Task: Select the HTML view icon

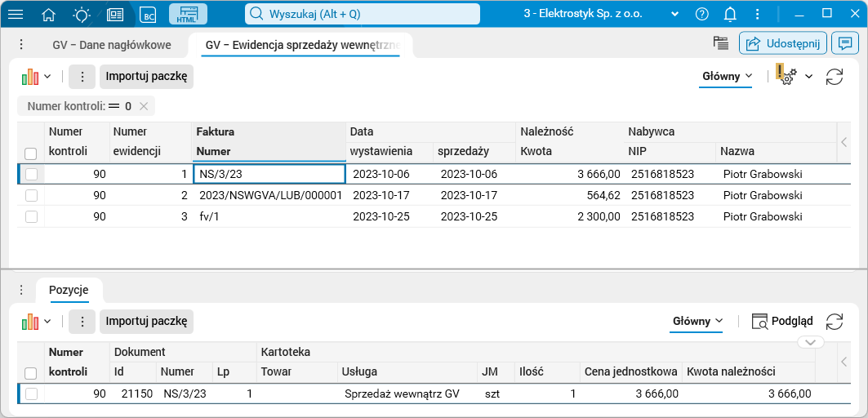Action: (188, 15)
